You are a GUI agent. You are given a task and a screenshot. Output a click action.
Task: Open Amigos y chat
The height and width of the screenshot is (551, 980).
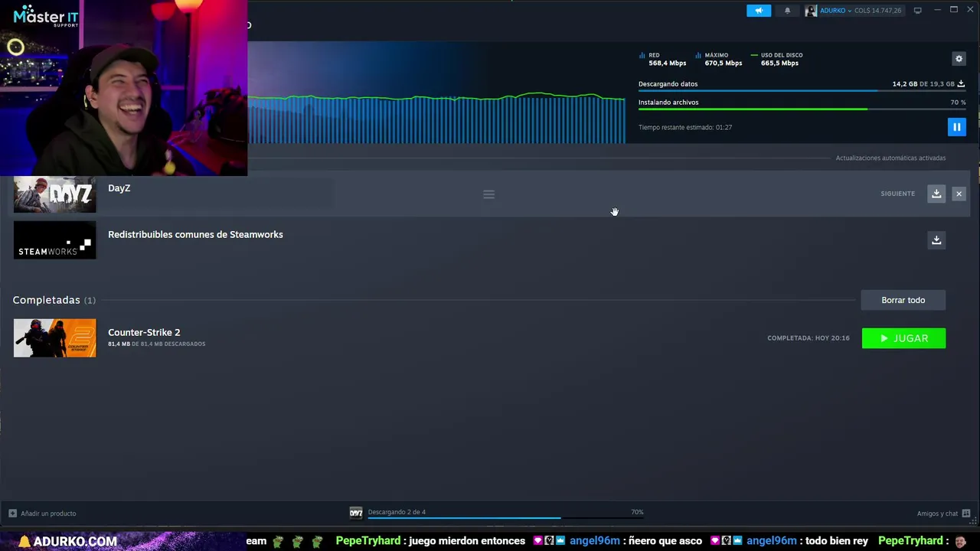coord(937,514)
